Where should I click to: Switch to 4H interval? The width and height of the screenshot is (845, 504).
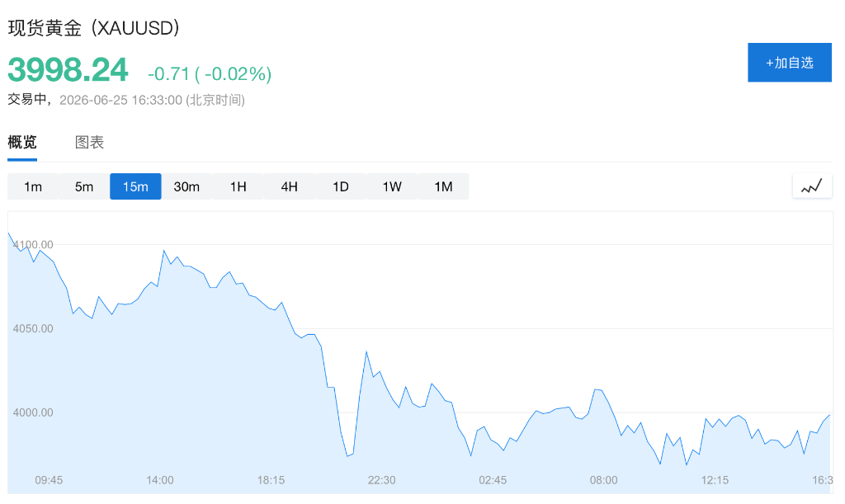(x=290, y=187)
